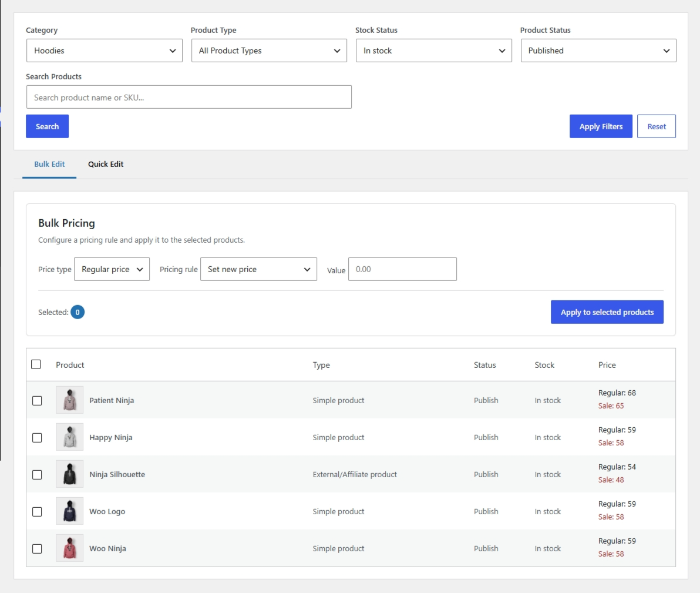Check the Ninja Silhouette row checkbox
Screen dimensions: 700x593
tap(37, 475)
